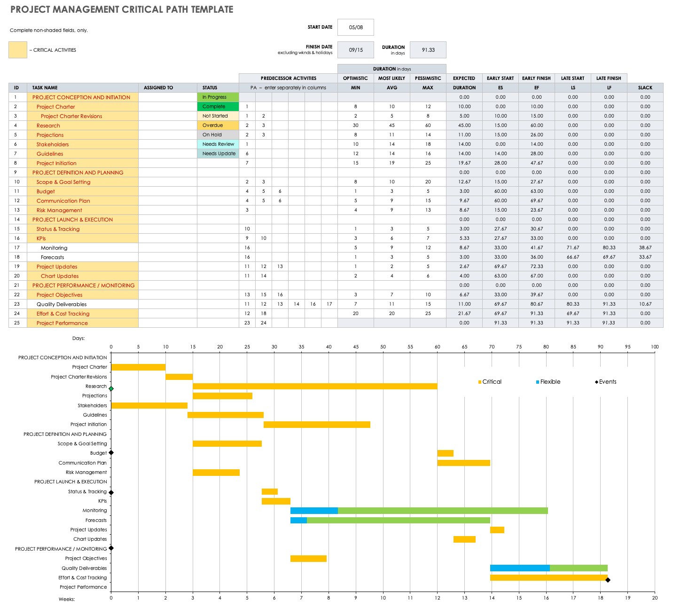
Task: Click the Communication Plan task name cell
Action: [63, 201]
